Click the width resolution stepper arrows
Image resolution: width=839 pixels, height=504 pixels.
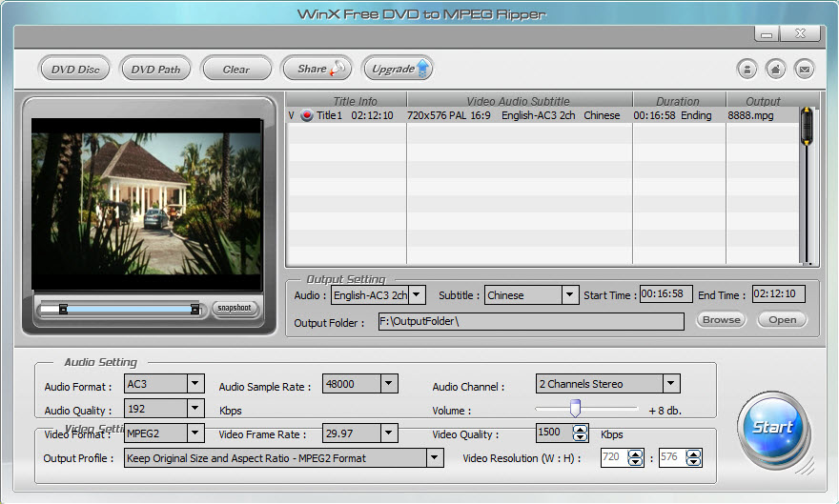point(636,458)
